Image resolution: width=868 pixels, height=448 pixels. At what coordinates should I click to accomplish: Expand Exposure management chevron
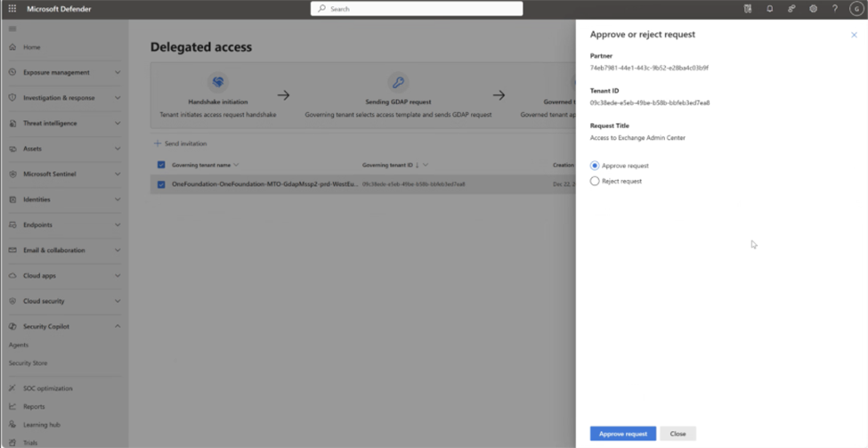pyautogui.click(x=118, y=72)
